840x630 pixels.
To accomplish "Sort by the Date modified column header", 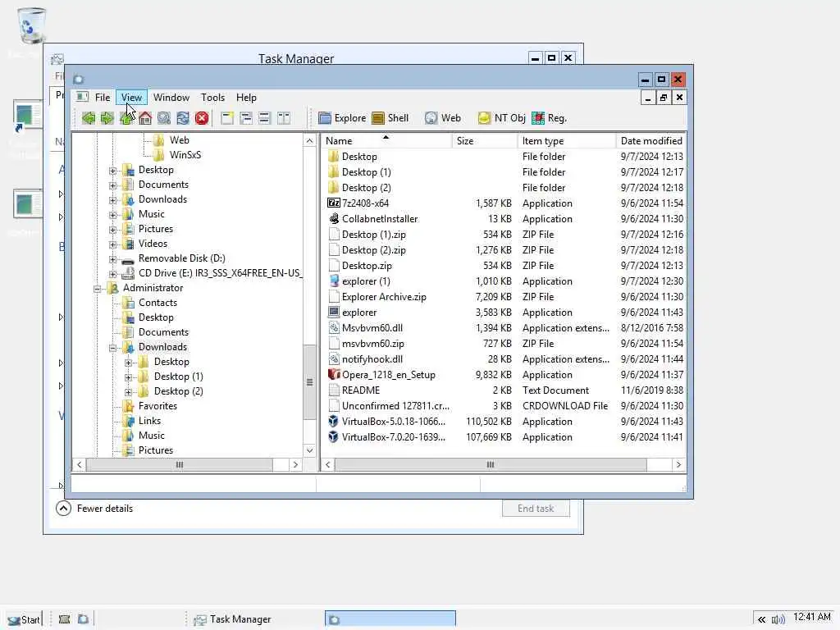I will click(x=651, y=140).
